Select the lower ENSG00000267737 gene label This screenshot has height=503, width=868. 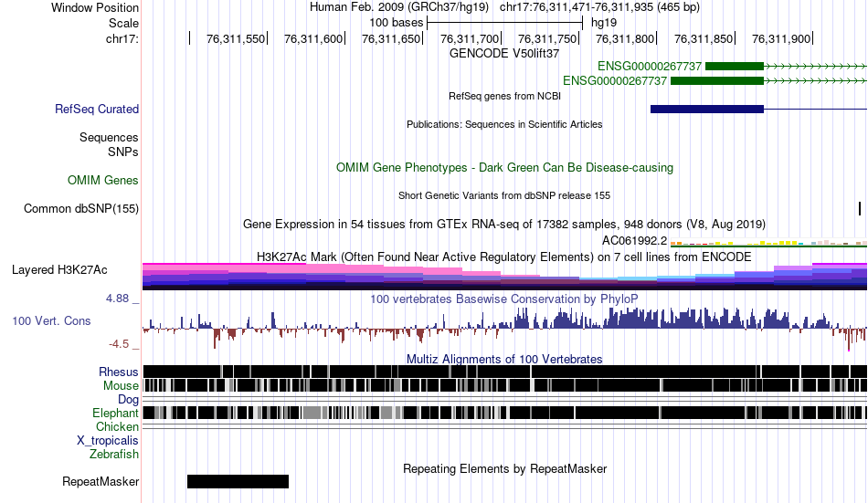click(615, 80)
